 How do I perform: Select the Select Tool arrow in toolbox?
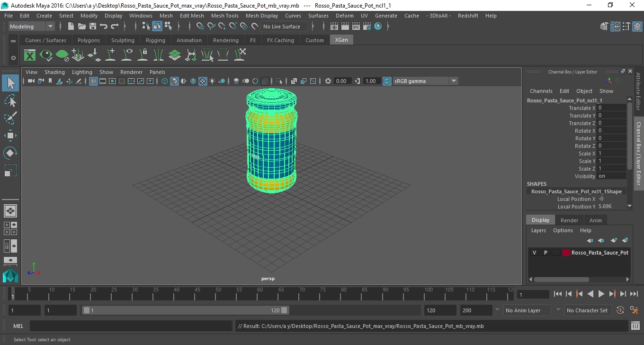10,83
